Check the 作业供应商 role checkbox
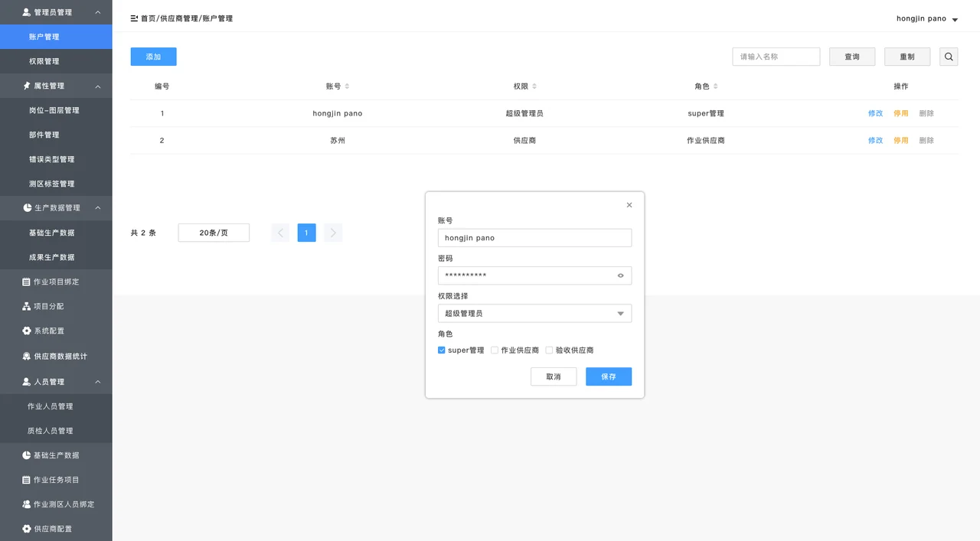980x541 pixels. point(495,350)
